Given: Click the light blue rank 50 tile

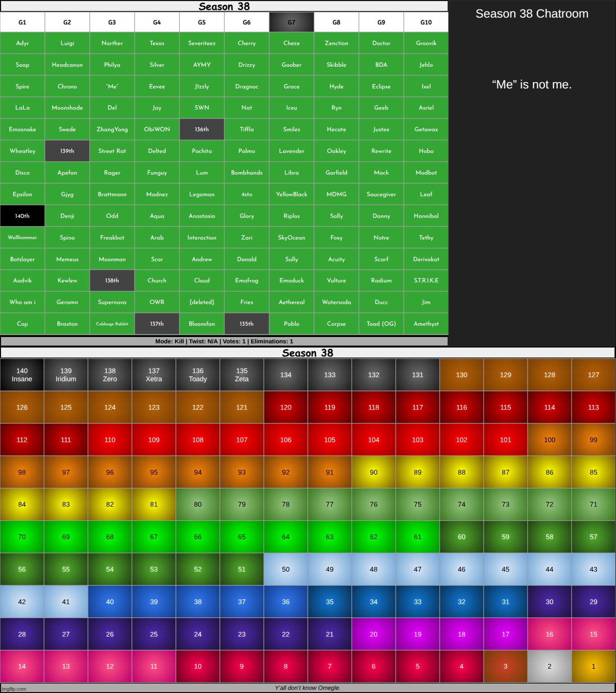Looking at the screenshot, I should tap(285, 569).
